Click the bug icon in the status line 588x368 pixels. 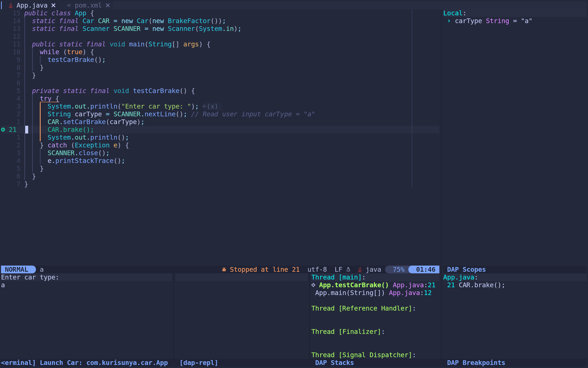point(224,269)
